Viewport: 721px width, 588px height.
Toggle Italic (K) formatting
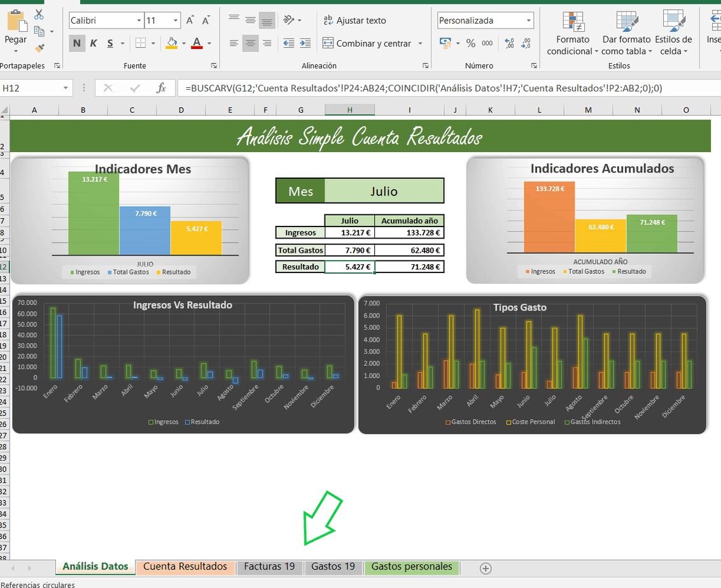94,43
